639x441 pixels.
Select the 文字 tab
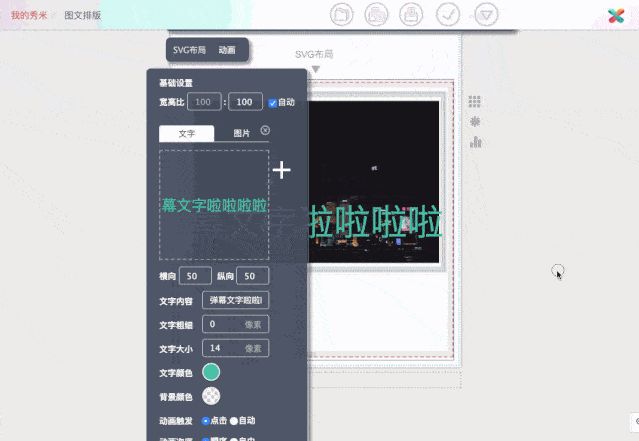coord(187,134)
